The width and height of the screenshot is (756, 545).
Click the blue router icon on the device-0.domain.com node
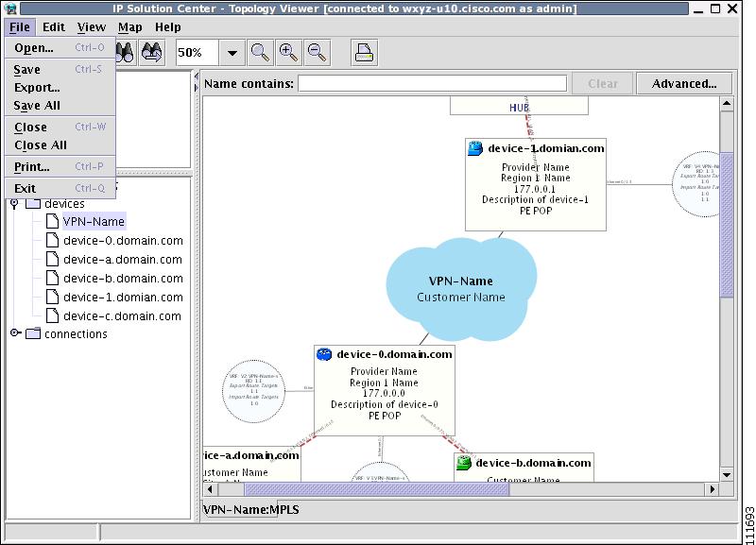[324, 354]
